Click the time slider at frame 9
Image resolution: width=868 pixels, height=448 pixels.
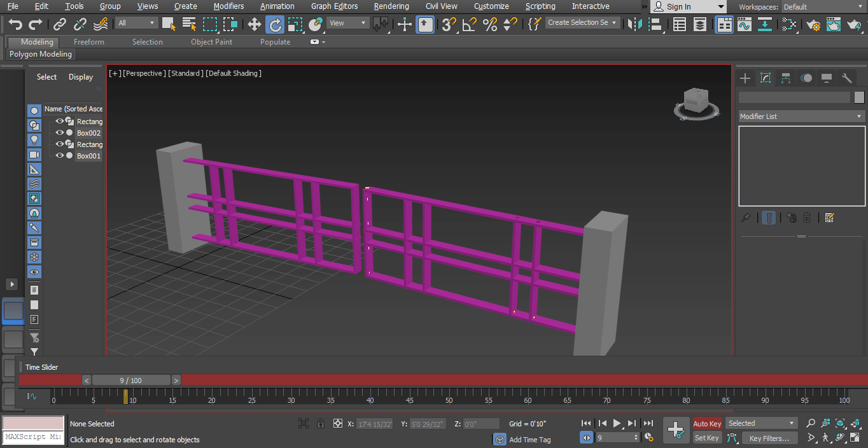pyautogui.click(x=130, y=380)
